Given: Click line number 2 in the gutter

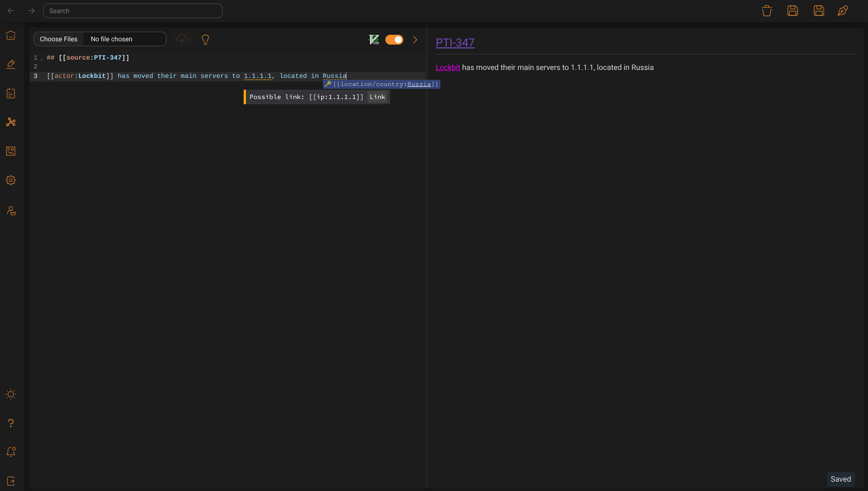Looking at the screenshot, I should pyautogui.click(x=35, y=67).
